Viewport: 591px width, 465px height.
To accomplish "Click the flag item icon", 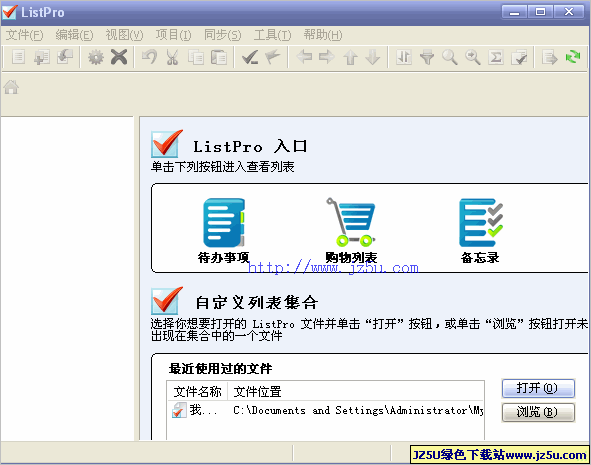I will pos(273,57).
